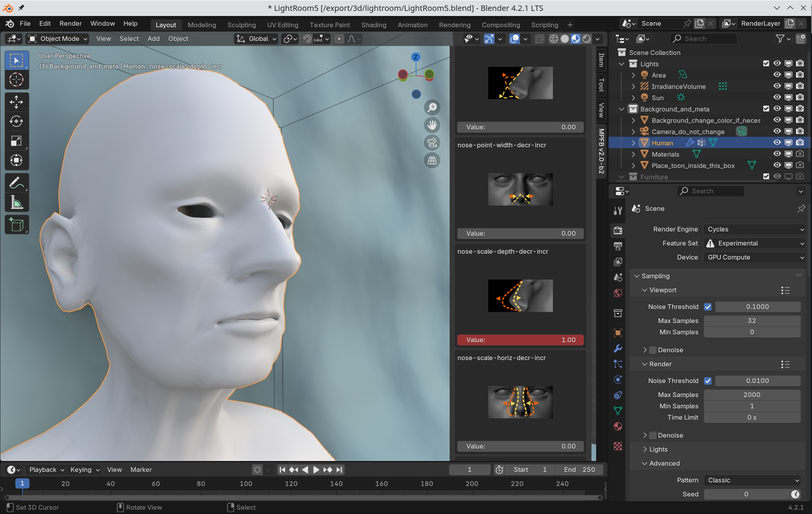Hide the Lights collection in viewport

click(x=777, y=64)
